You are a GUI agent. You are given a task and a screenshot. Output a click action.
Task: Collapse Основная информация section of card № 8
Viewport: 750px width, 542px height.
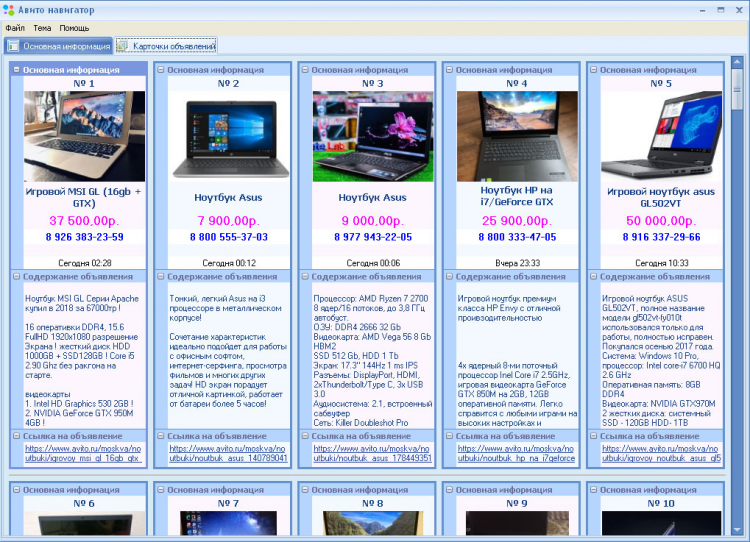coord(305,489)
